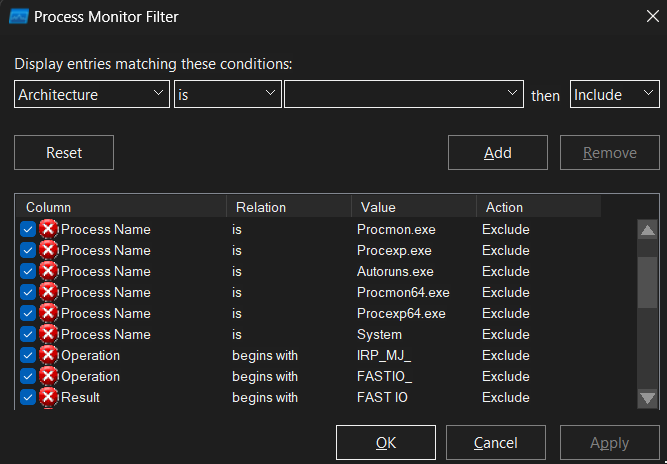Click the red exclude icon for System row
This screenshot has height=464, width=667.
[x=48, y=334]
